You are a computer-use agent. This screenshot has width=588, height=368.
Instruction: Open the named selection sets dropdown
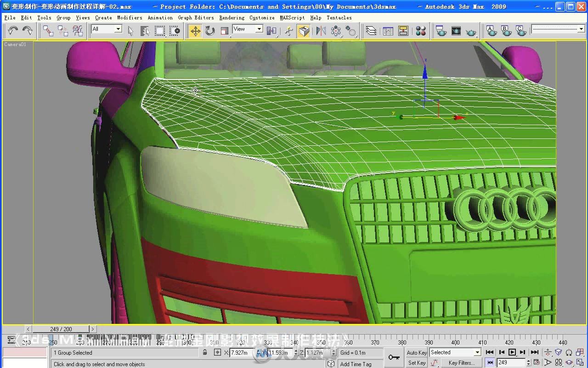point(558,29)
